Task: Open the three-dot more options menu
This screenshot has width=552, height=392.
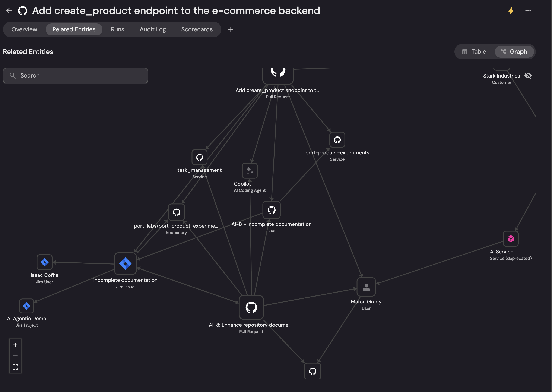Action: point(528,11)
